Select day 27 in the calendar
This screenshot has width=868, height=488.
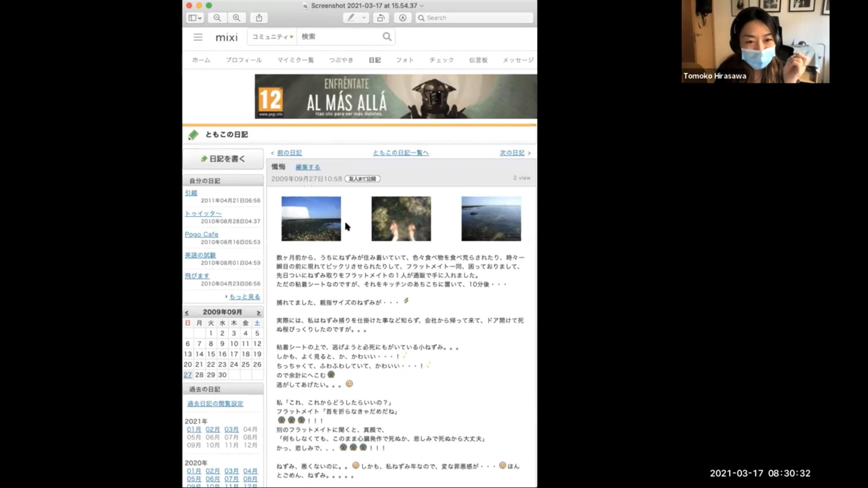point(188,375)
